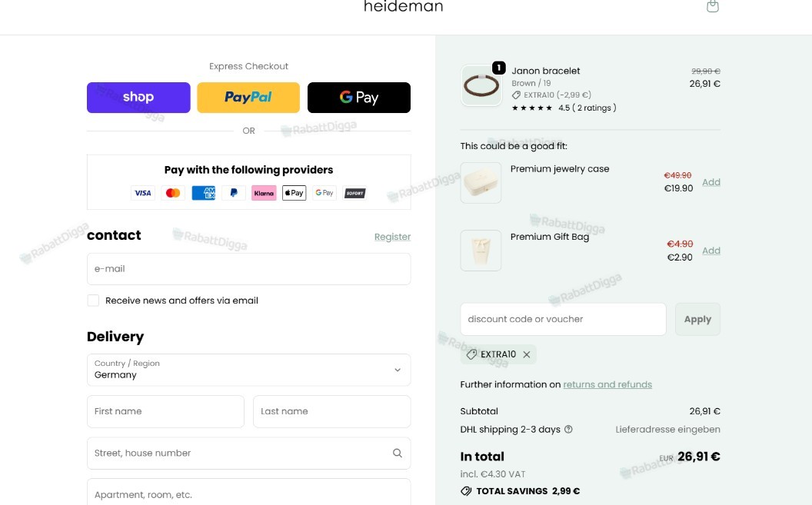Add the Premium jewelry case
812x505 pixels.
[x=711, y=182]
